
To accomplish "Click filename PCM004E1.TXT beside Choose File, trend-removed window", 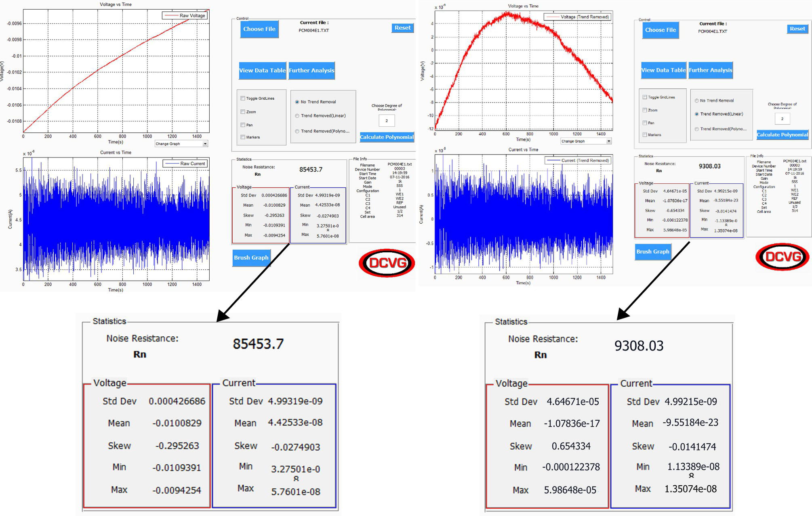I will tap(713, 31).
